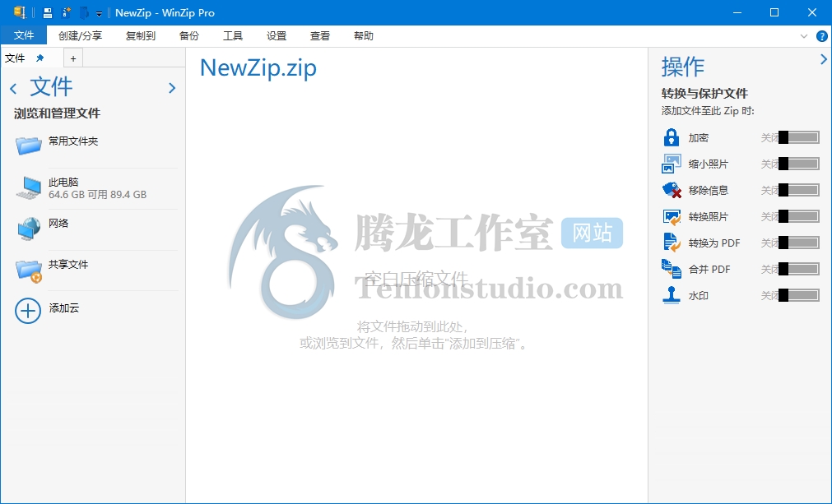This screenshot has width=832, height=504.
Task: Click the 添加云 plus circle icon
Action: pyautogui.click(x=28, y=311)
